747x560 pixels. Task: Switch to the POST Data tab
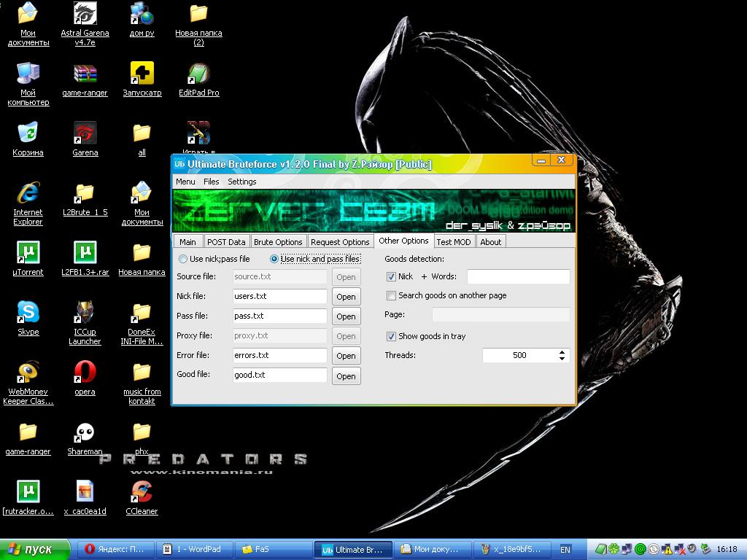(226, 242)
